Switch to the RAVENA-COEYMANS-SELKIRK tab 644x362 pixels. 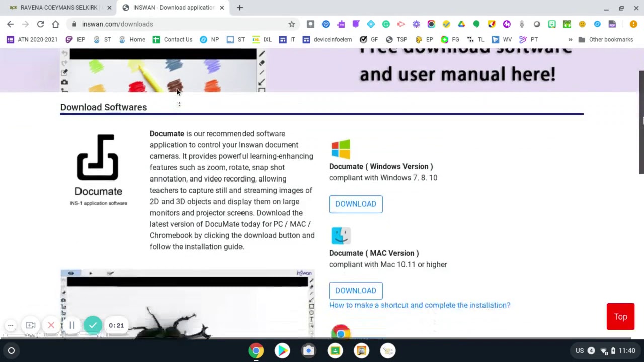click(59, 8)
